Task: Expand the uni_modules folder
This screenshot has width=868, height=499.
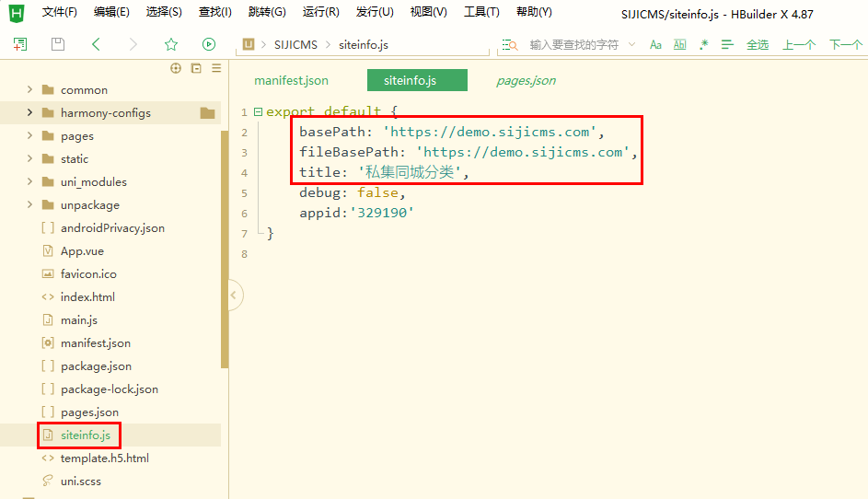Action: (x=29, y=181)
